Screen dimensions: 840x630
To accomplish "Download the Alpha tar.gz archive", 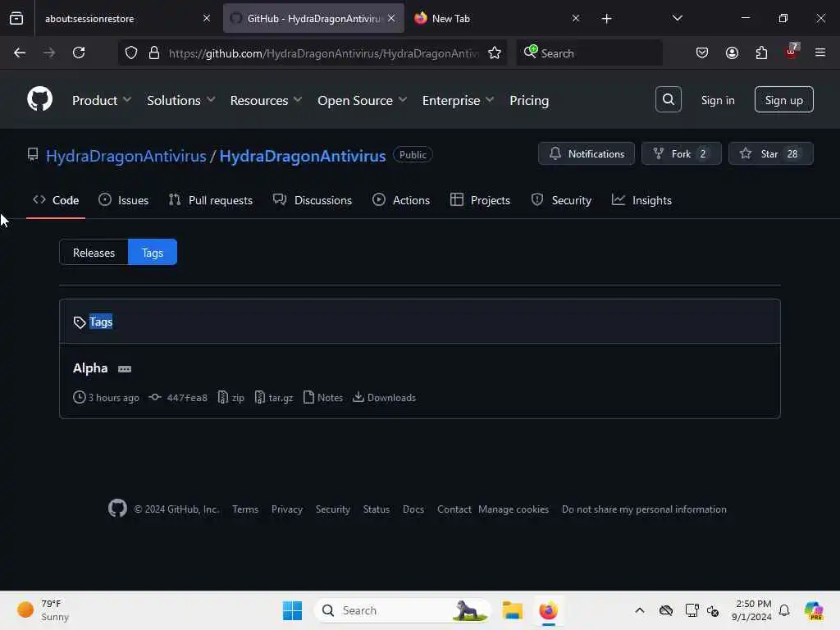I will [274, 398].
